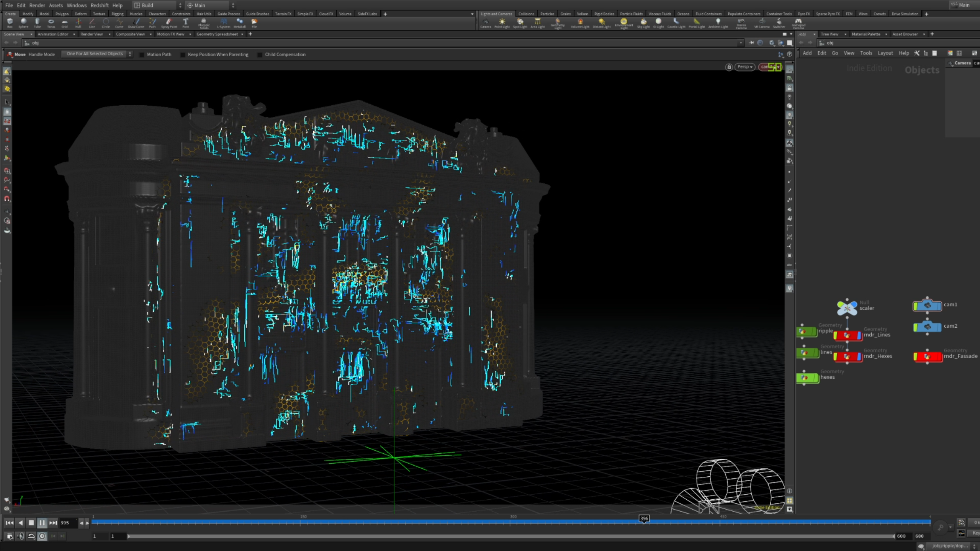Open the Windows menu
This screenshot has height=551, width=980.
pyautogui.click(x=77, y=5)
